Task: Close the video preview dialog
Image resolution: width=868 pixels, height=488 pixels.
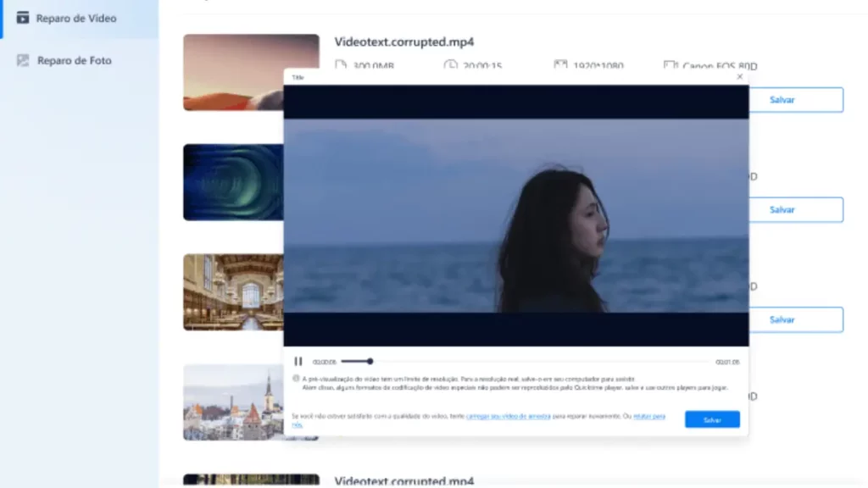Action: [x=739, y=77]
